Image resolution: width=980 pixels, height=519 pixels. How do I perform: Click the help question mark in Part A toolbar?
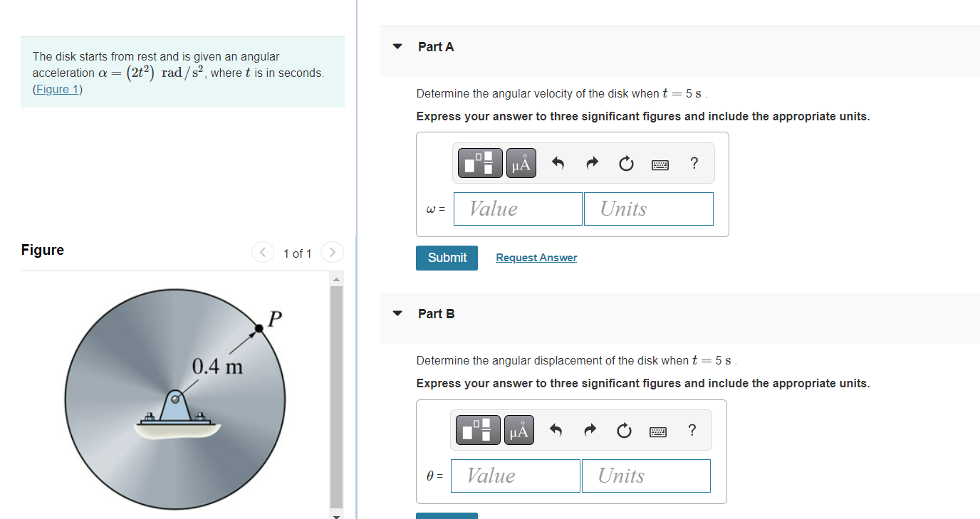pos(694,163)
